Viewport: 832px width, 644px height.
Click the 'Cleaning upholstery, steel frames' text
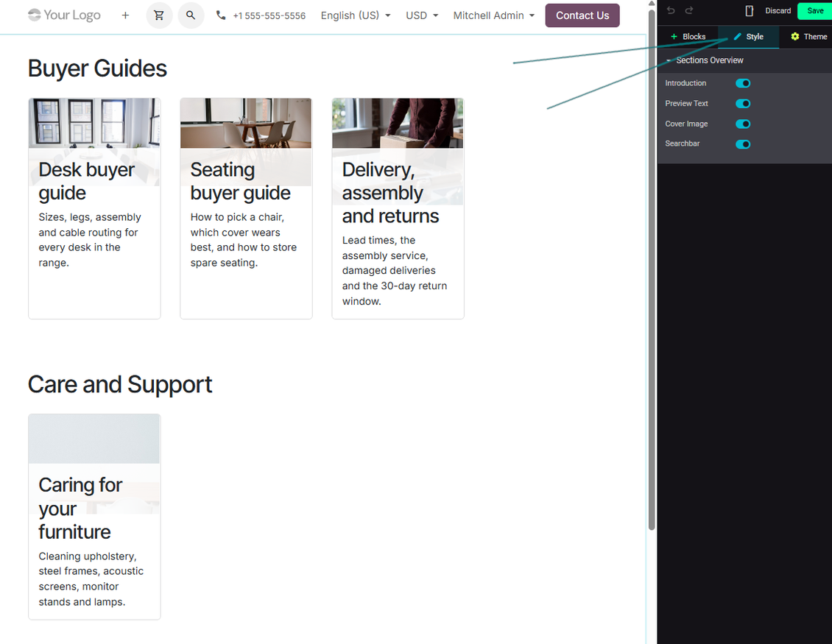91,578
